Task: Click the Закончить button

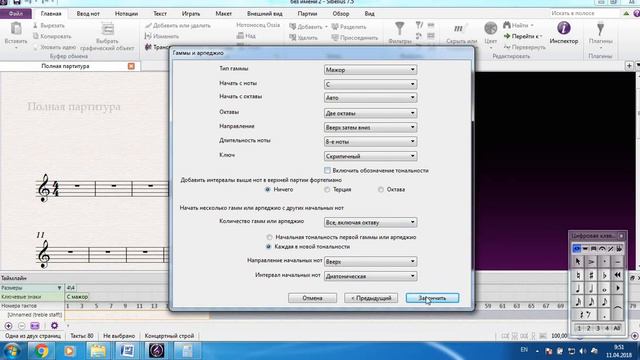Action: (432, 298)
